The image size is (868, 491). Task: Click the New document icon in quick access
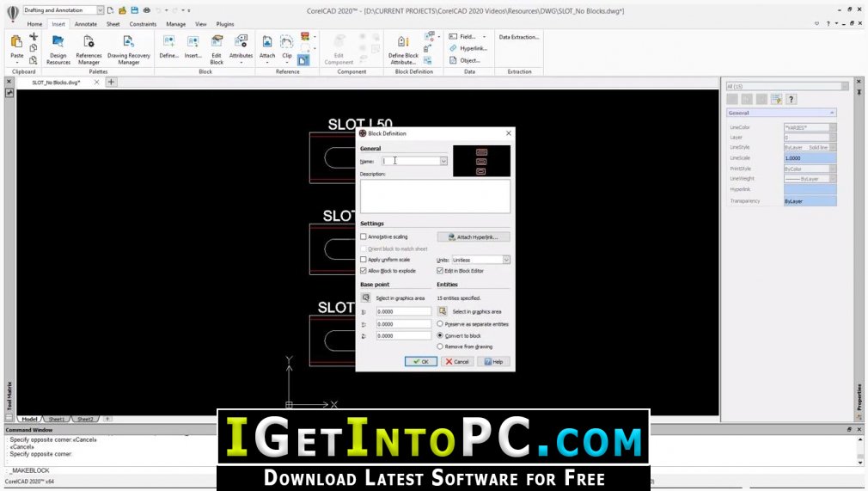pos(111,10)
